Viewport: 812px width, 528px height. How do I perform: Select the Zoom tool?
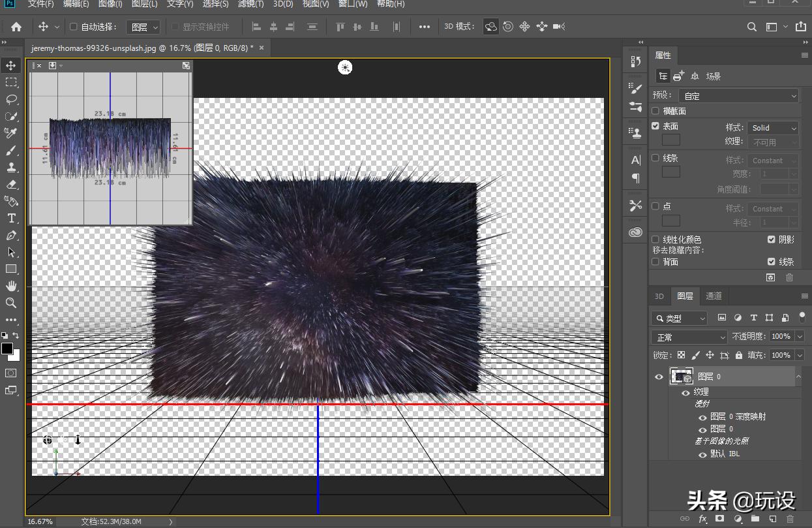coord(11,303)
